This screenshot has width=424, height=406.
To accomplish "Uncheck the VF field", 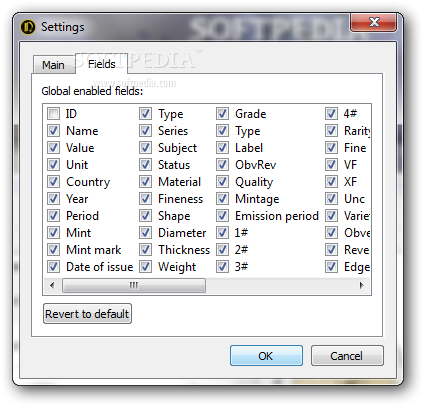I will click(x=331, y=165).
